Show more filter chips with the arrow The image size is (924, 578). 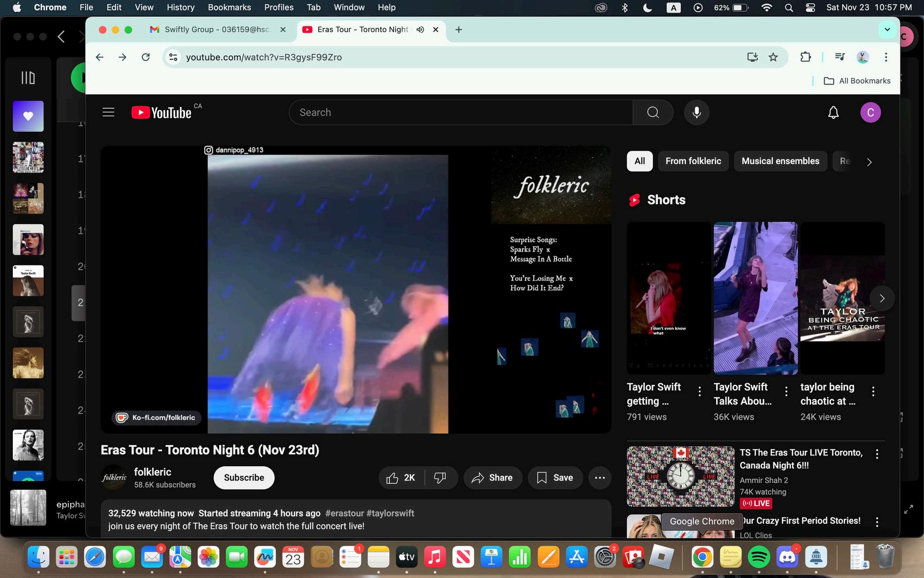point(869,162)
